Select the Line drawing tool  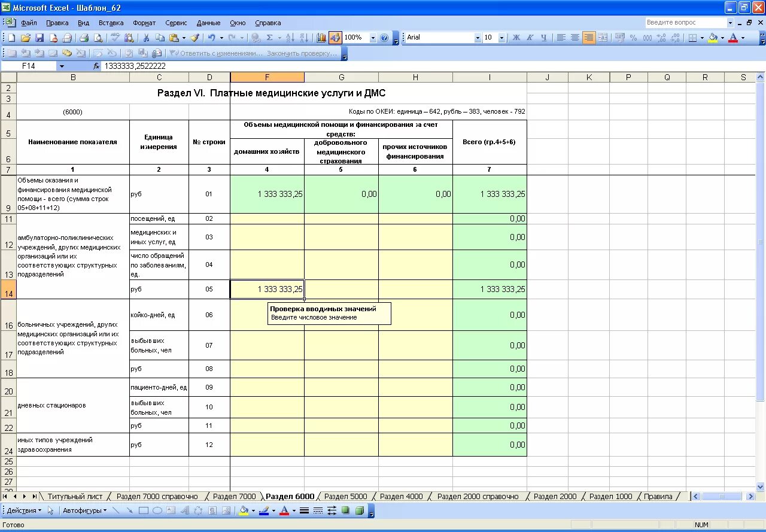point(116,510)
